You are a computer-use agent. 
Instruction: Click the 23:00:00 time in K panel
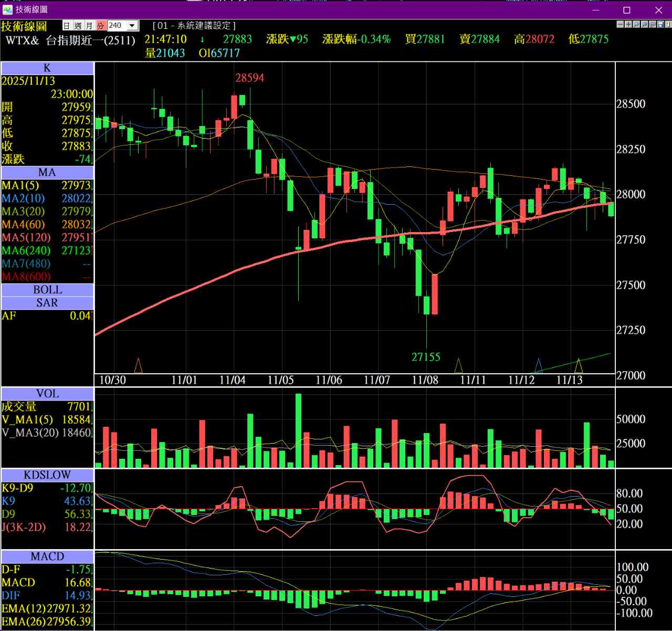pyautogui.click(x=71, y=94)
